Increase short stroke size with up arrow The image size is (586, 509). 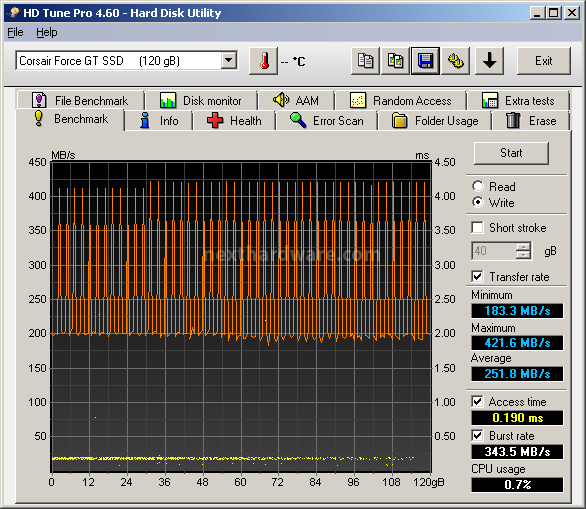[523, 247]
